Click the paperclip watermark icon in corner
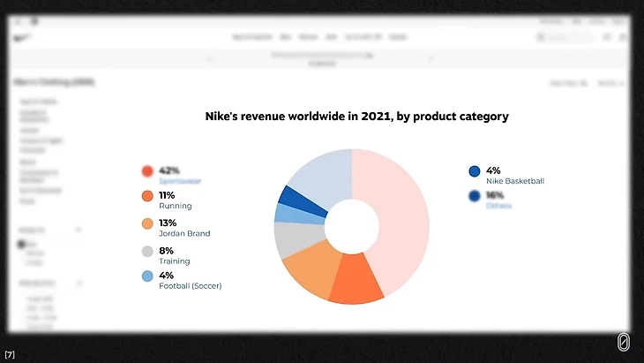 (623, 344)
